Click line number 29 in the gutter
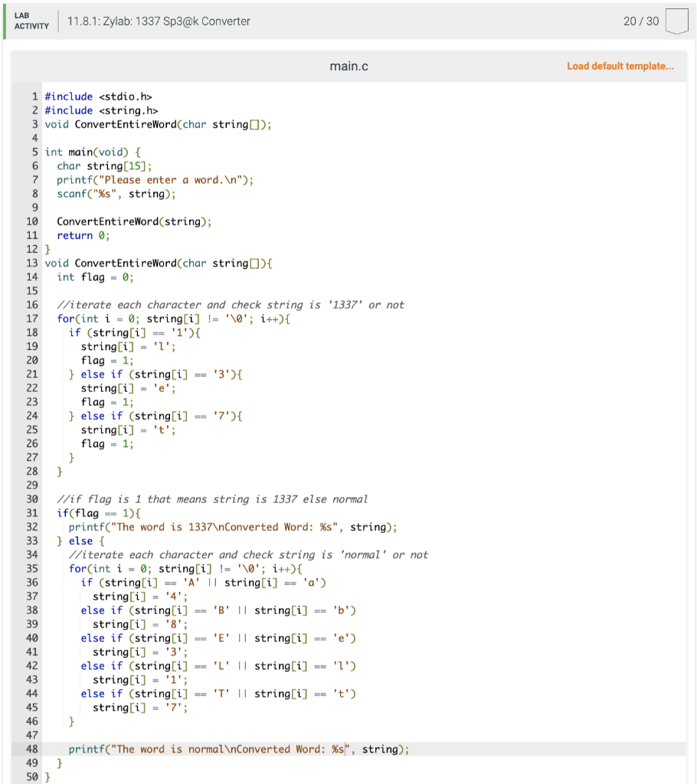Screen dimensions: 697x784 pyautogui.click(x=32, y=485)
